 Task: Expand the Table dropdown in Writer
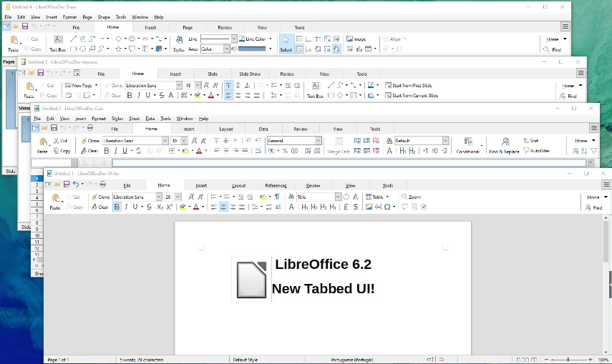[x=387, y=197]
